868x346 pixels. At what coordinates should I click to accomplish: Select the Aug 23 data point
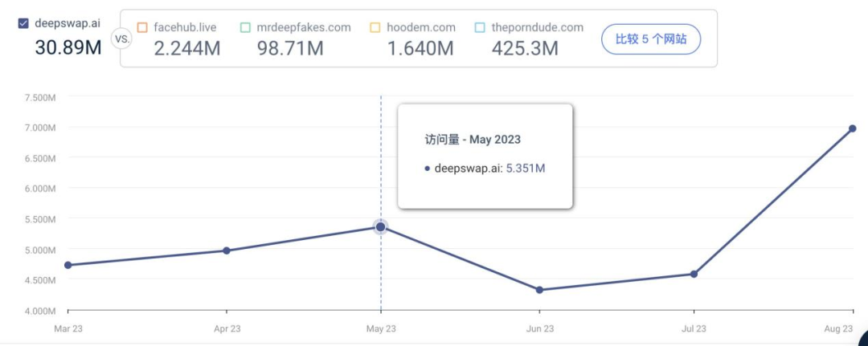(852, 128)
